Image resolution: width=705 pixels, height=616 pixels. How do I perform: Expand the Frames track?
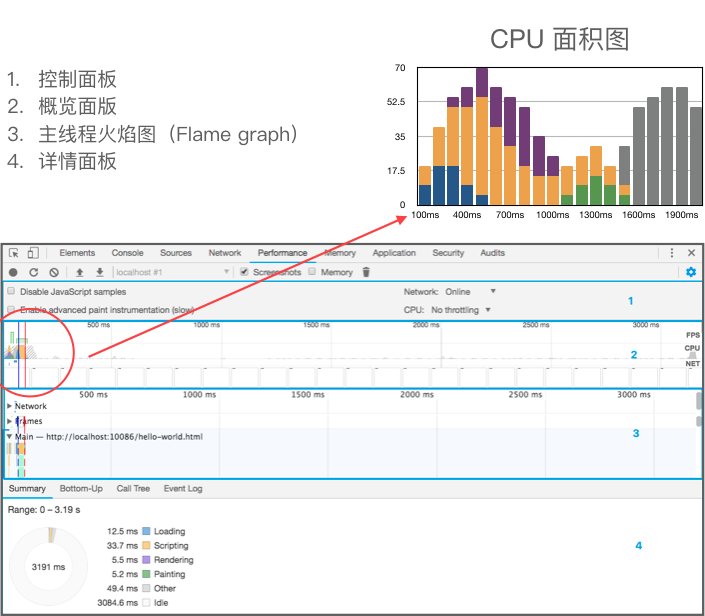pyautogui.click(x=9, y=421)
